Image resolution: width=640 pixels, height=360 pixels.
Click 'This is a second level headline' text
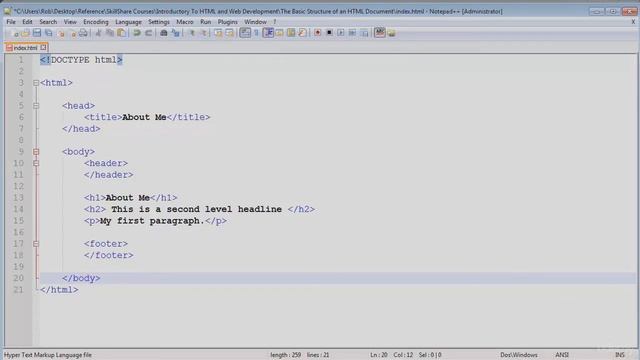[196, 209]
